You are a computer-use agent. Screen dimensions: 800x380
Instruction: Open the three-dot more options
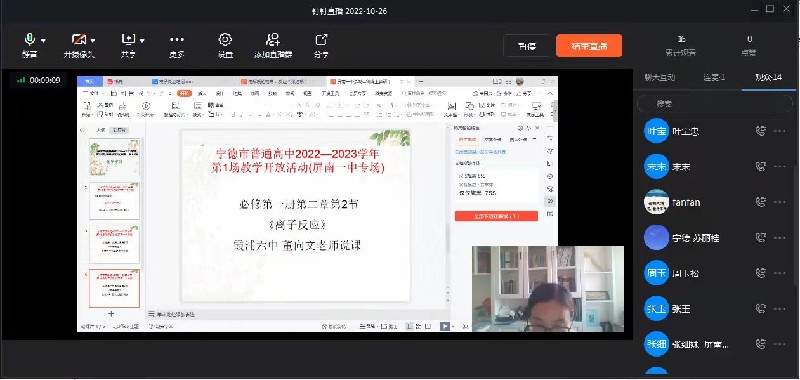[177, 39]
